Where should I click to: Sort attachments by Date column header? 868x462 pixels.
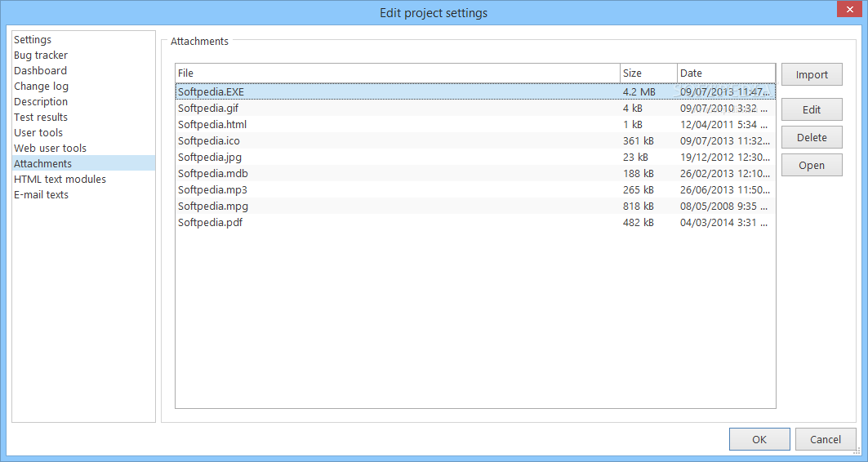726,73
